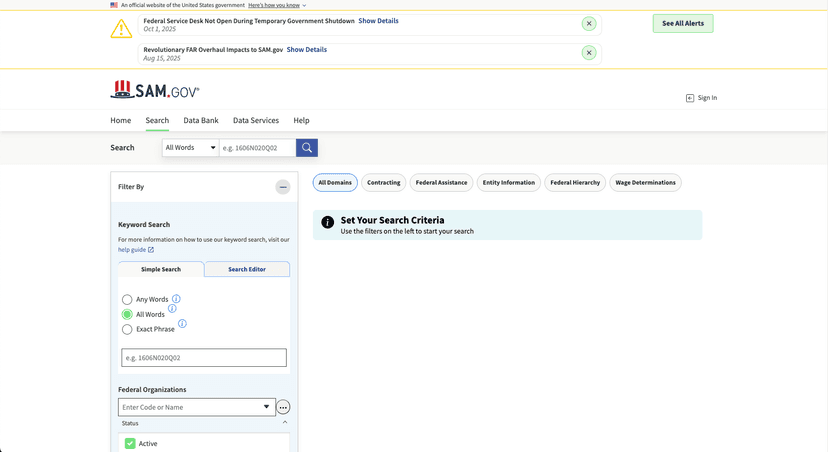
Task: Click the Sign In icon
Action: coord(690,98)
